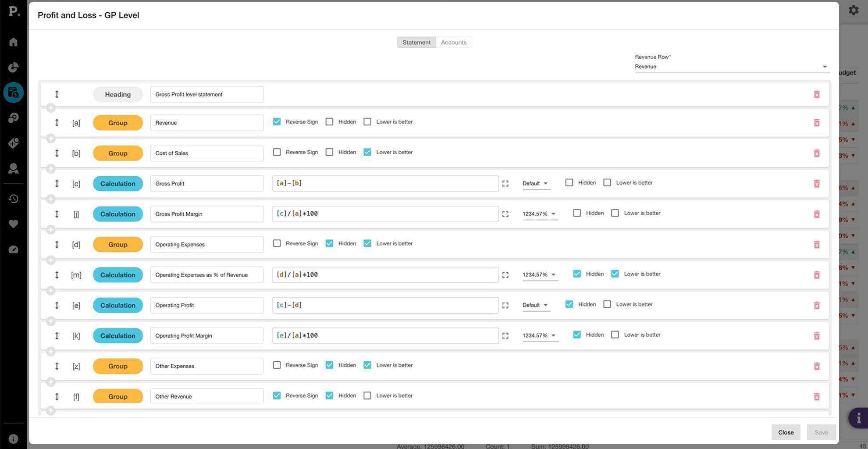The height and width of the screenshot is (449, 868).
Task: Toggle Lower is better for Operating Expenses
Action: tap(367, 243)
